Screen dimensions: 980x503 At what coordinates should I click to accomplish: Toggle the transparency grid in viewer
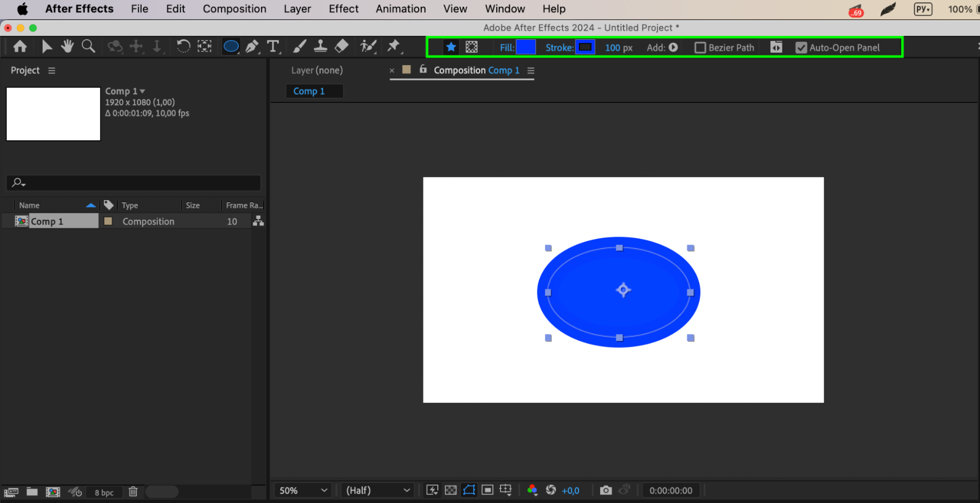451,490
